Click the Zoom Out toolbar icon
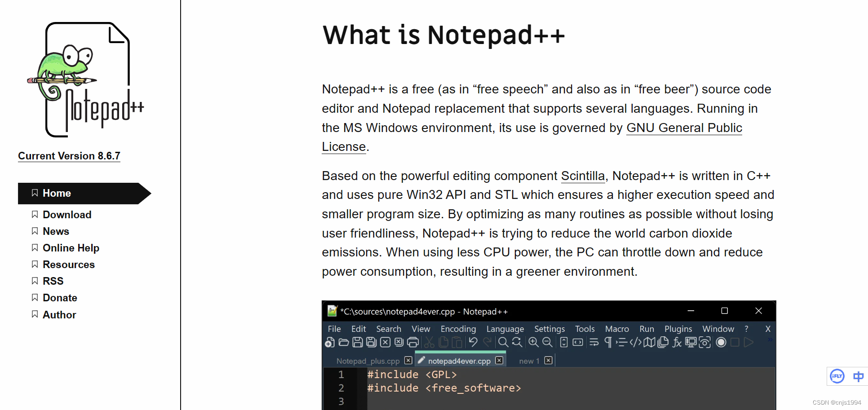The width and height of the screenshot is (868, 410). [x=547, y=343]
